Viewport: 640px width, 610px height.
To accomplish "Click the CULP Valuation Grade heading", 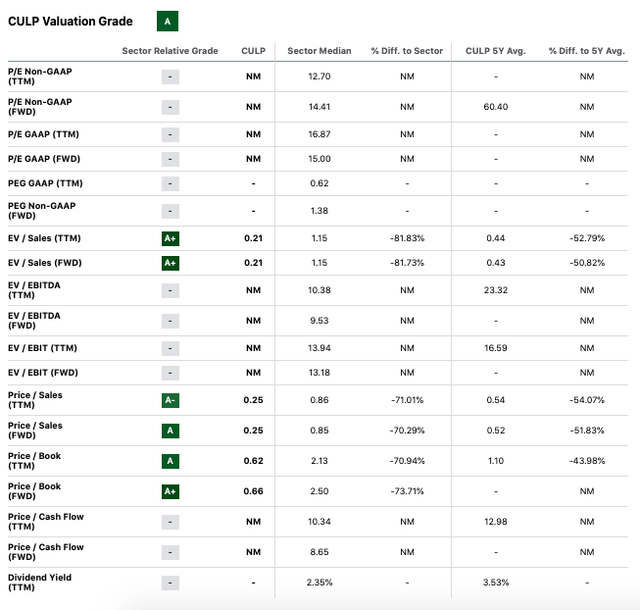I will click(70, 21).
